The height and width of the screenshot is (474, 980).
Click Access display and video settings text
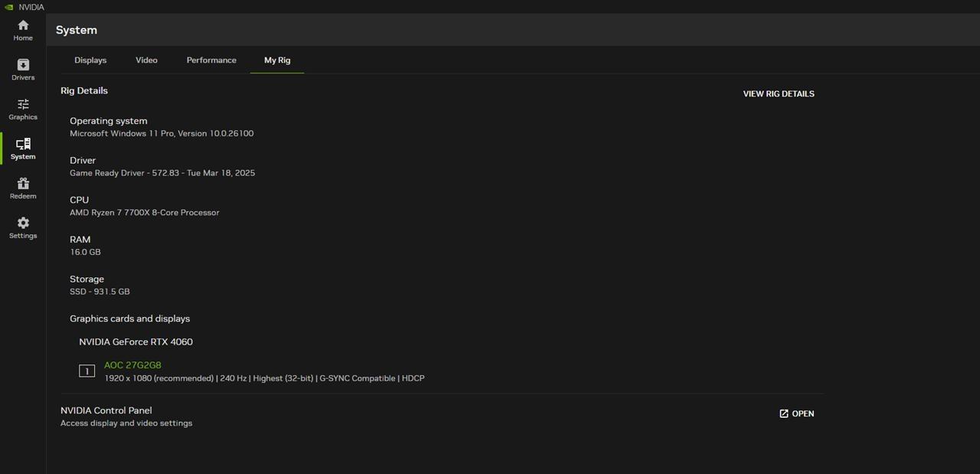(126, 423)
